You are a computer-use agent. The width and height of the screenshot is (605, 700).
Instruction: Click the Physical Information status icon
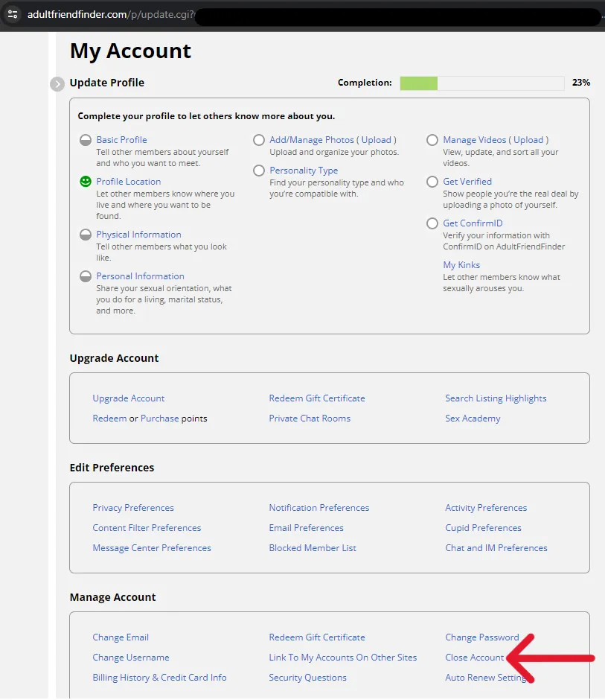(x=86, y=235)
